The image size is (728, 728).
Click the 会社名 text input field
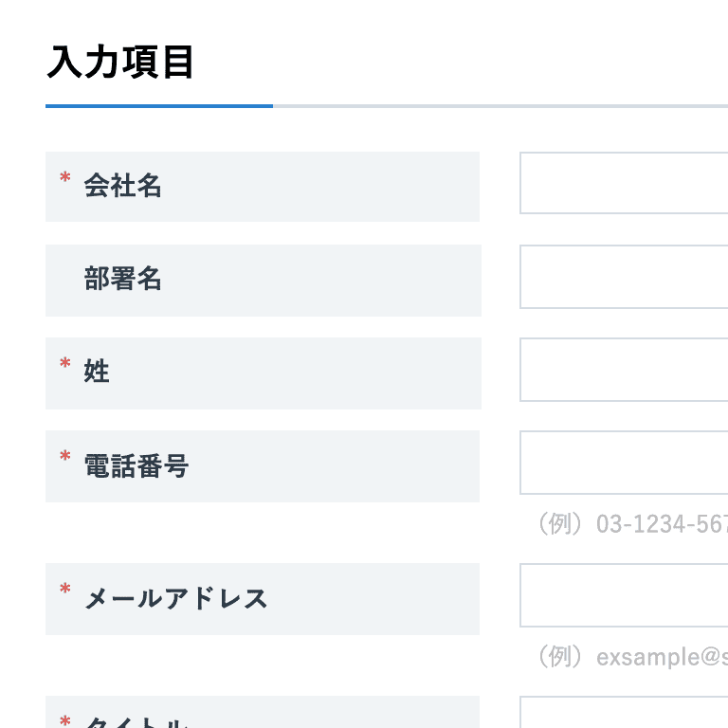pyautogui.click(x=624, y=183)
